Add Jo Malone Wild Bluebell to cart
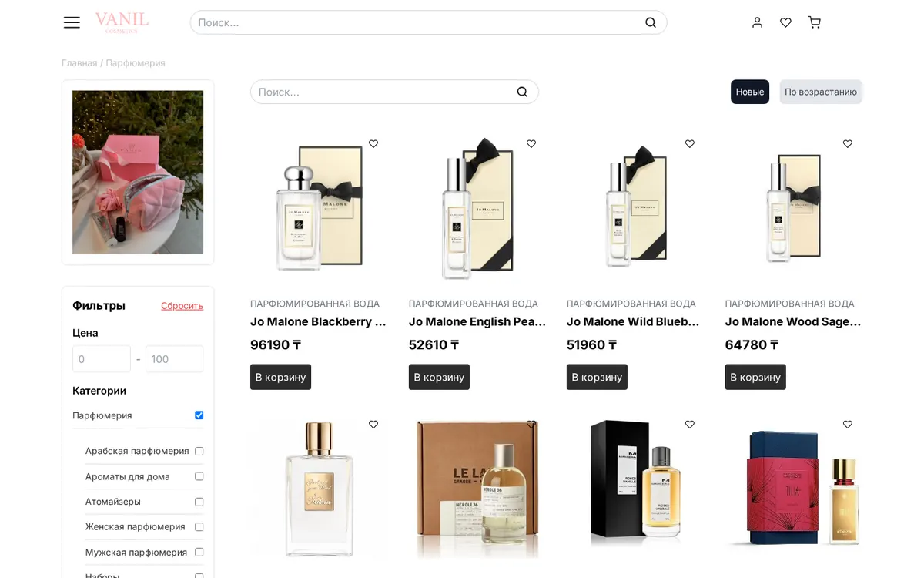The width and height of the screenshot is (924, 578). coord(597,377)
